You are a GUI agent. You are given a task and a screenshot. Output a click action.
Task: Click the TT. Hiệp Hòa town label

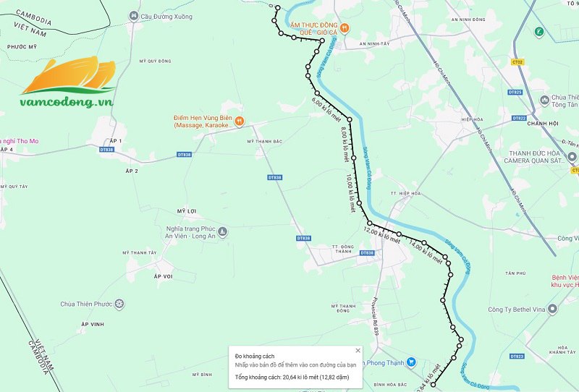(x=405, y=193)
